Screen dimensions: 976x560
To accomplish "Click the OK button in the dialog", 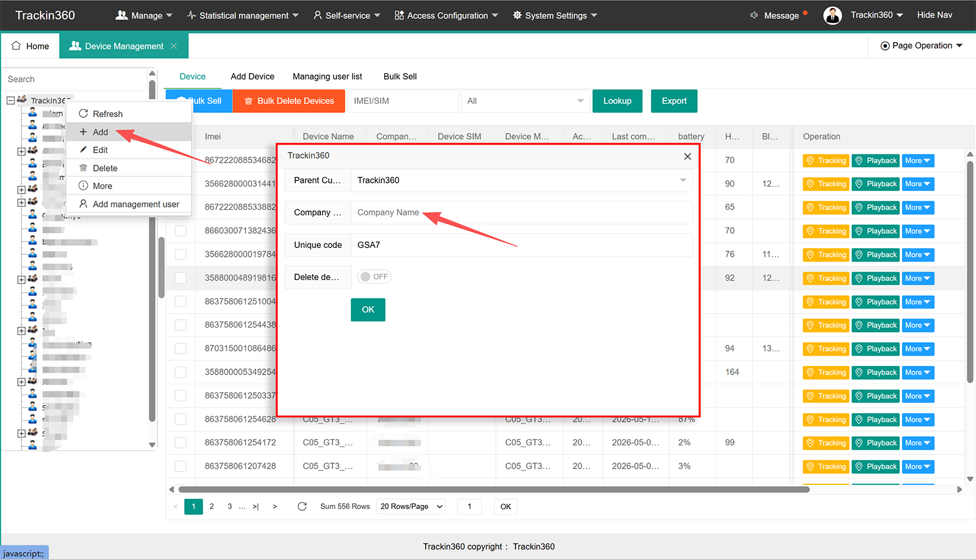I will click(368, 309).
